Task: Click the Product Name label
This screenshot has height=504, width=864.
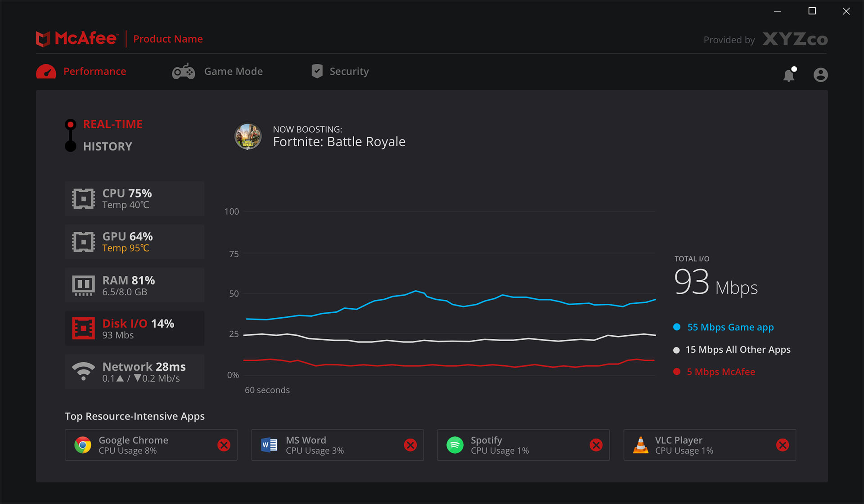Action: tap(168, 39)
